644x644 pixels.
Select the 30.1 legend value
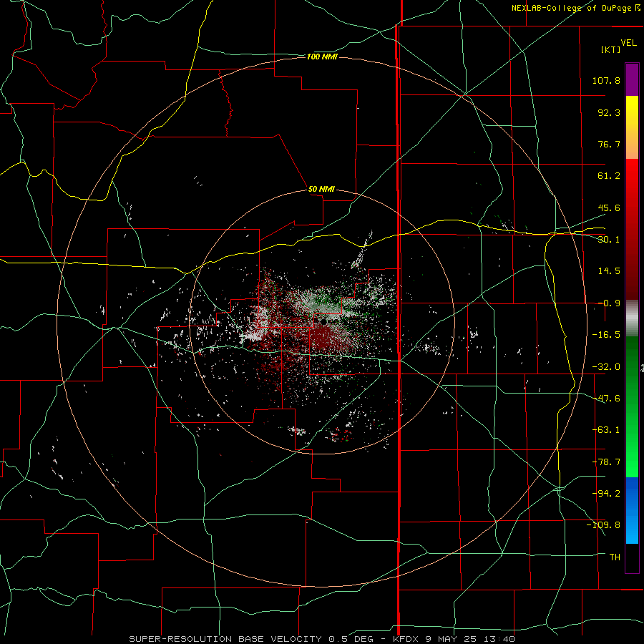pos(609,240)
